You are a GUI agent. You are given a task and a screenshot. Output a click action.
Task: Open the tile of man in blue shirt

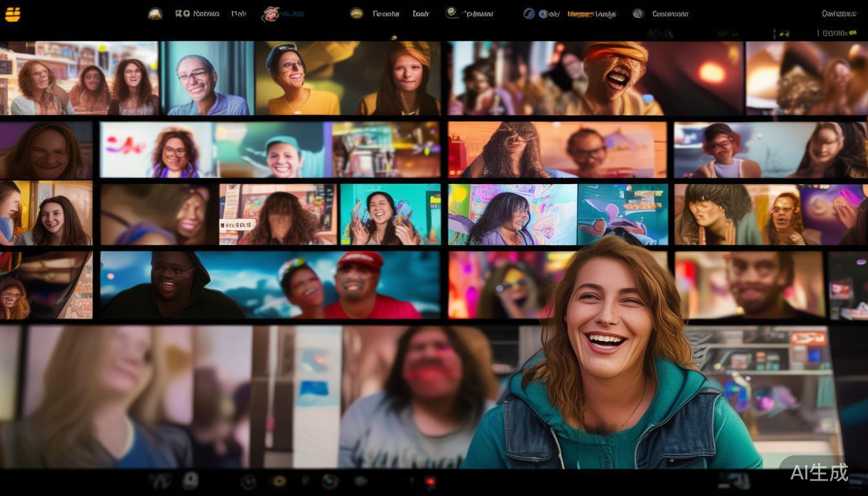[x=207, y=81]
